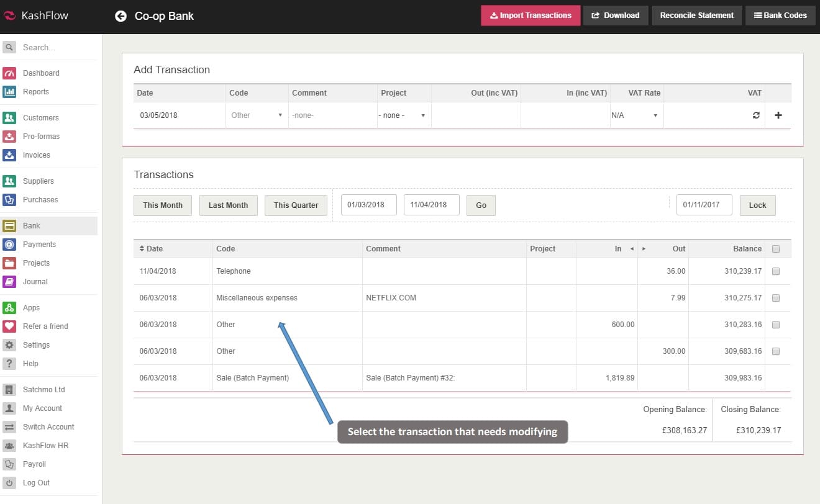Open the Code dropdown showing Other
Viewport: 820px width, 504px height.
click(x=257, y=115)
